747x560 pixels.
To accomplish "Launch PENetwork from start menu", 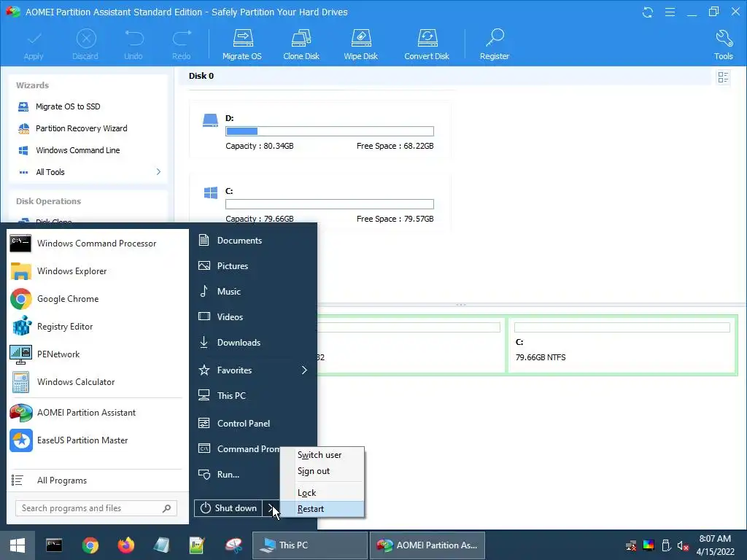I will pos(97,354).
